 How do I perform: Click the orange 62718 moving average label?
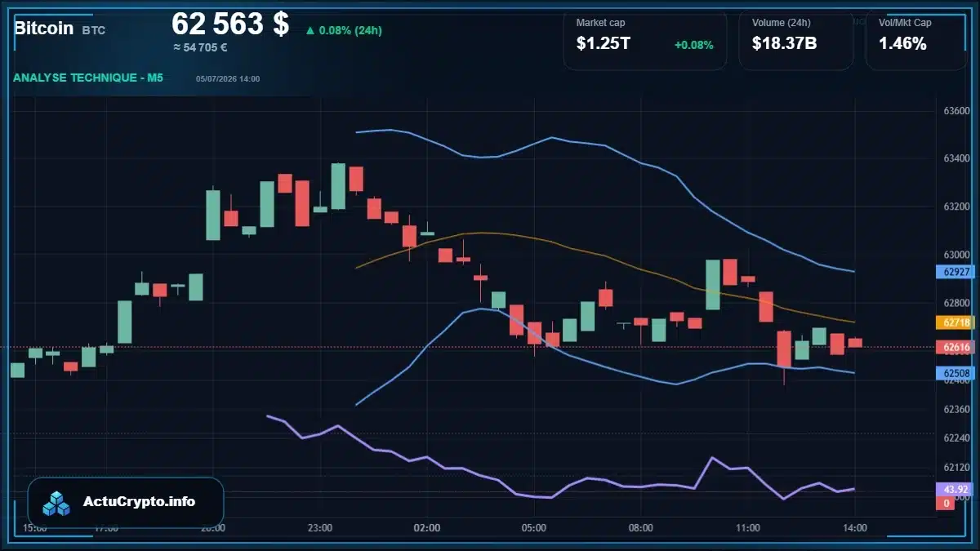(955, 322)
